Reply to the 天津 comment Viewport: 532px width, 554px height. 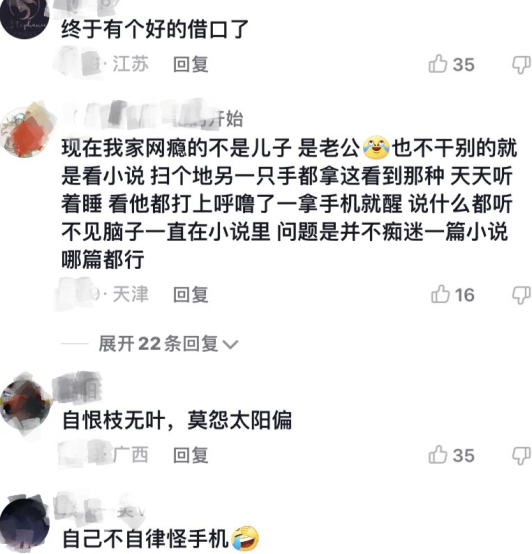pyautogui.click(x=191, y=295)
